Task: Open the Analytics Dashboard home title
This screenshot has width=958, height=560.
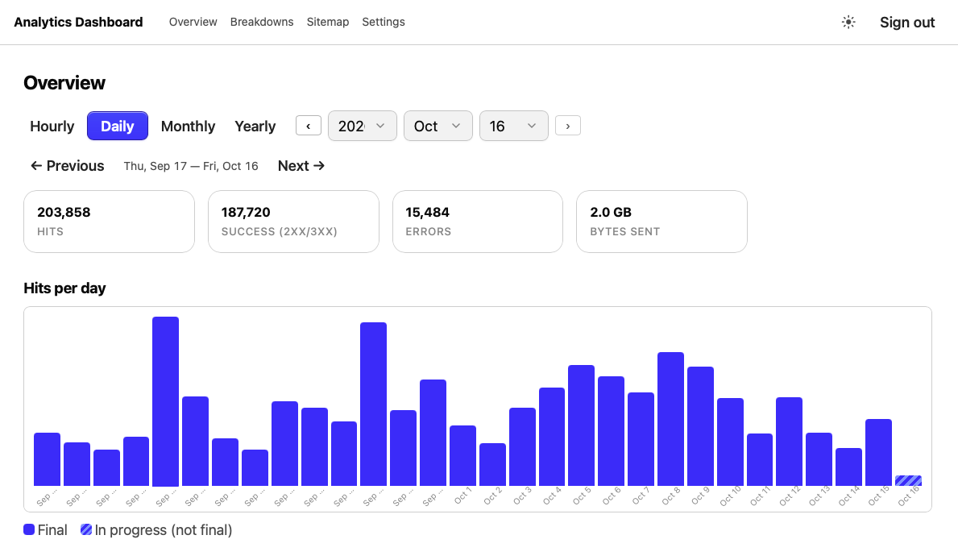Action: pos(78,22)
